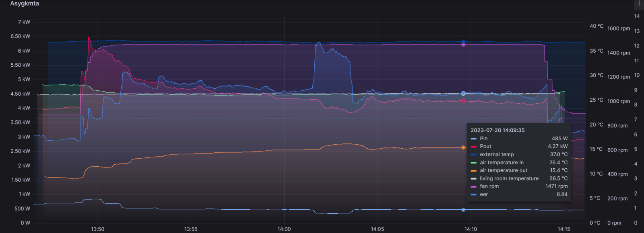Viewport: 644px width, 233px height.
Task: Click the 8.84 eer value in tooltip
Action: [x=562, y=194]
